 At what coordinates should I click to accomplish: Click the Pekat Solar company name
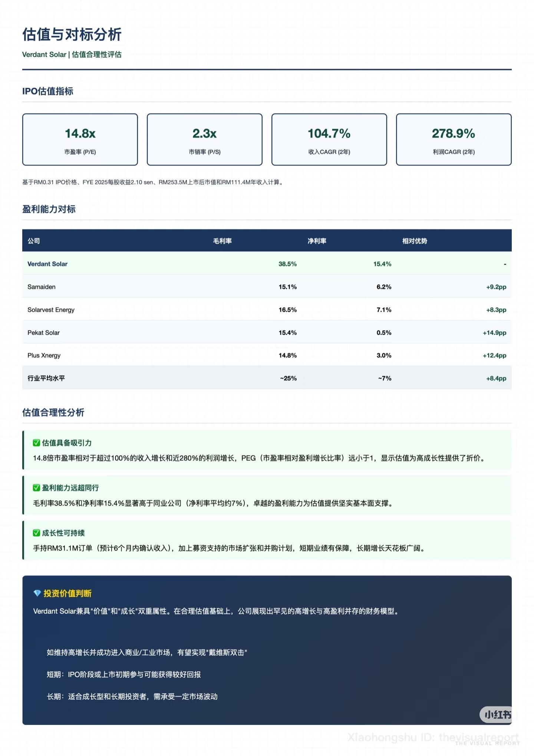pyautogui.click(x=43, y=333)
